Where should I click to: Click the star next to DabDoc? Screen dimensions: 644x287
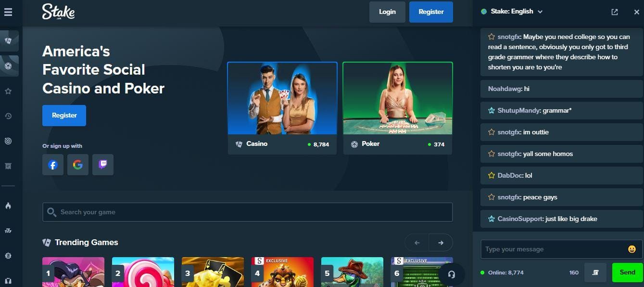pos(492,175)
